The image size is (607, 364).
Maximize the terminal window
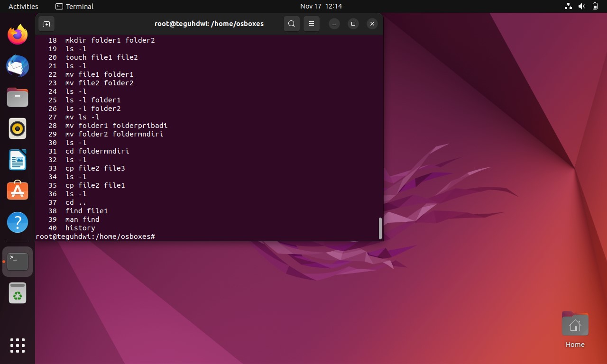point(353,24)
